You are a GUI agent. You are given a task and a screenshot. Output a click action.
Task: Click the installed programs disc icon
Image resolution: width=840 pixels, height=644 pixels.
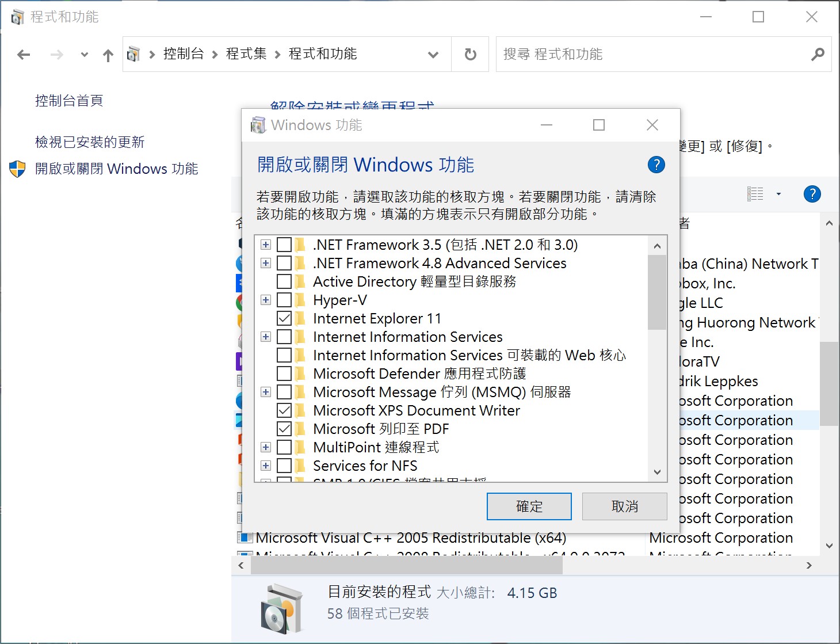pyautogui.click(x=281, y=608)
